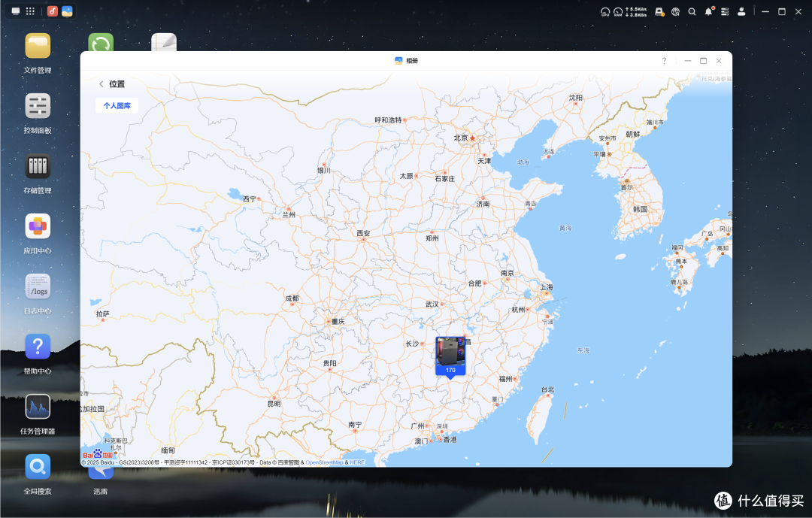Click the show-desktop monitor icon in top bar
This screenshot has width=812, height=518.
tap(16, 11)
